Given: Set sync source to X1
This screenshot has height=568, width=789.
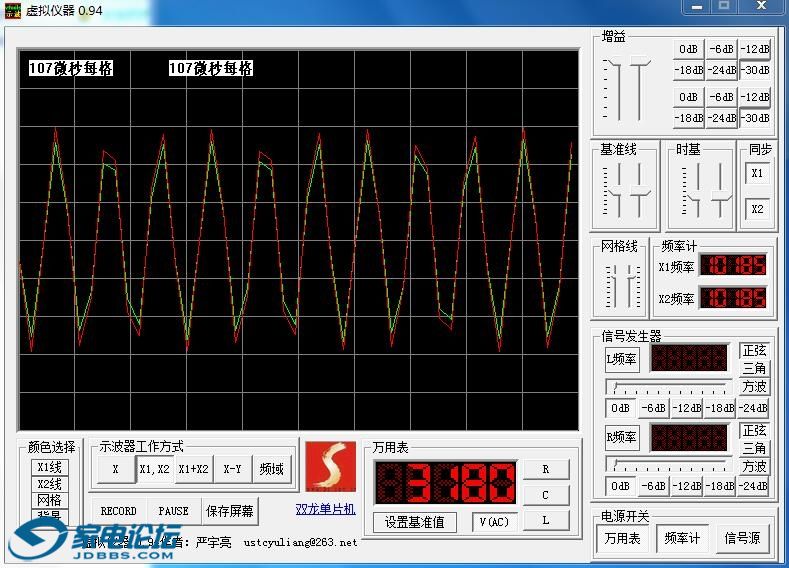Looking at the screenshot, I should click(x=757, y=173).
